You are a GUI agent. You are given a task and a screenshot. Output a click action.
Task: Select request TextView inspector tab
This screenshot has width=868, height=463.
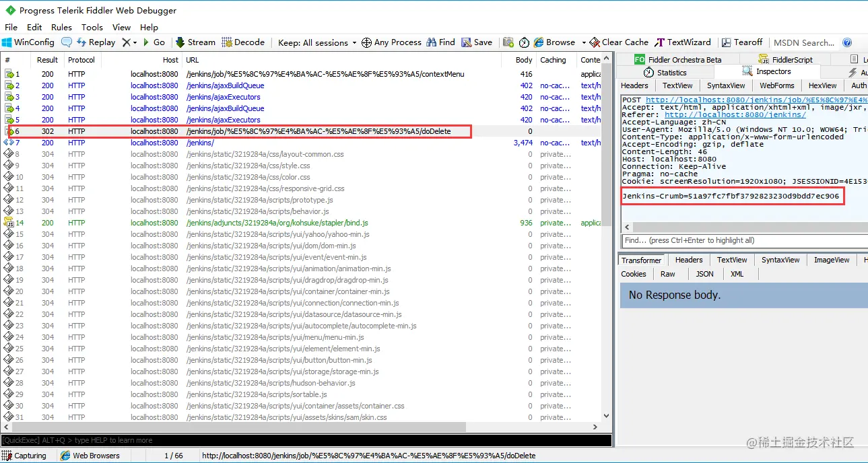[x=677, y=85]
